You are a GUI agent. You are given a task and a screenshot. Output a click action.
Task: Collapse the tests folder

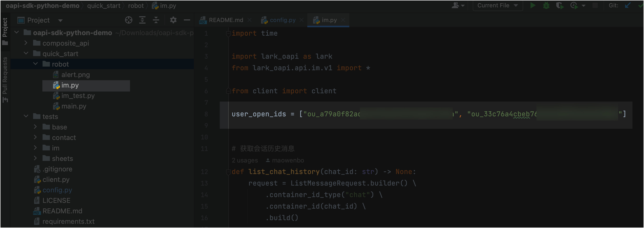[26, 116]
